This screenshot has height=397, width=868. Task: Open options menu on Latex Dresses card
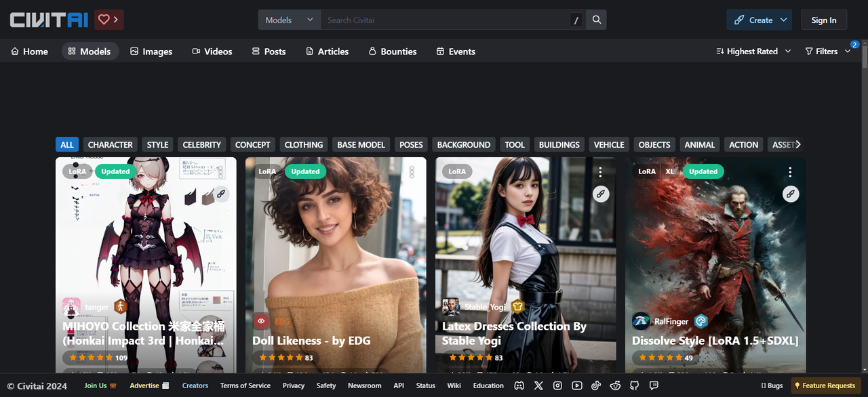[x=600, y=172]
